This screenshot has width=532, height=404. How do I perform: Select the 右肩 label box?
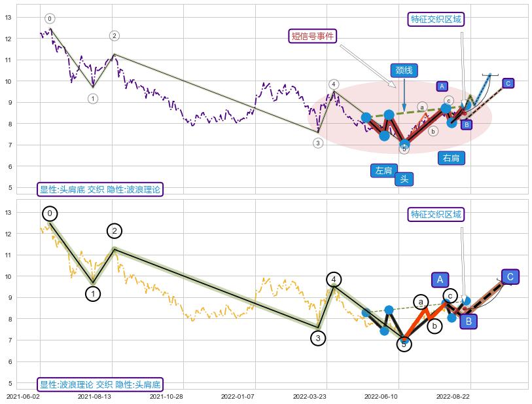[451, 158]
